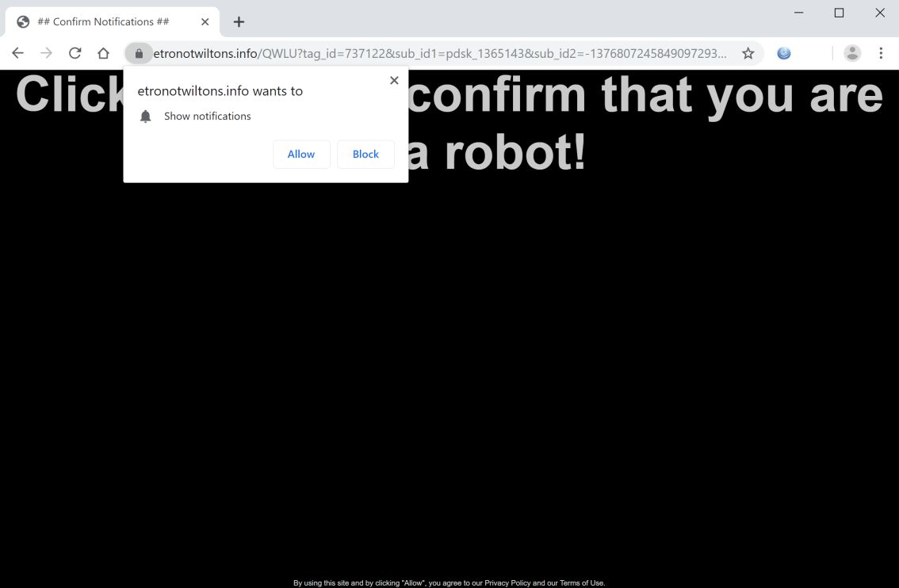The width and height of the screenshot is (899, 588).
Task: Open the Privacy Policy link
Action: coord(507,582)
